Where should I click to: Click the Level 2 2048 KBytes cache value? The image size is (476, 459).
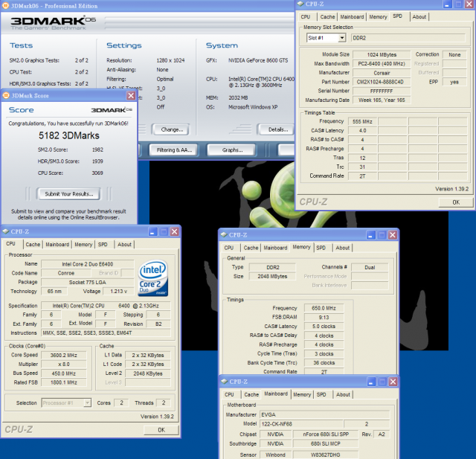pyautogui.click(x=148, y=373)
